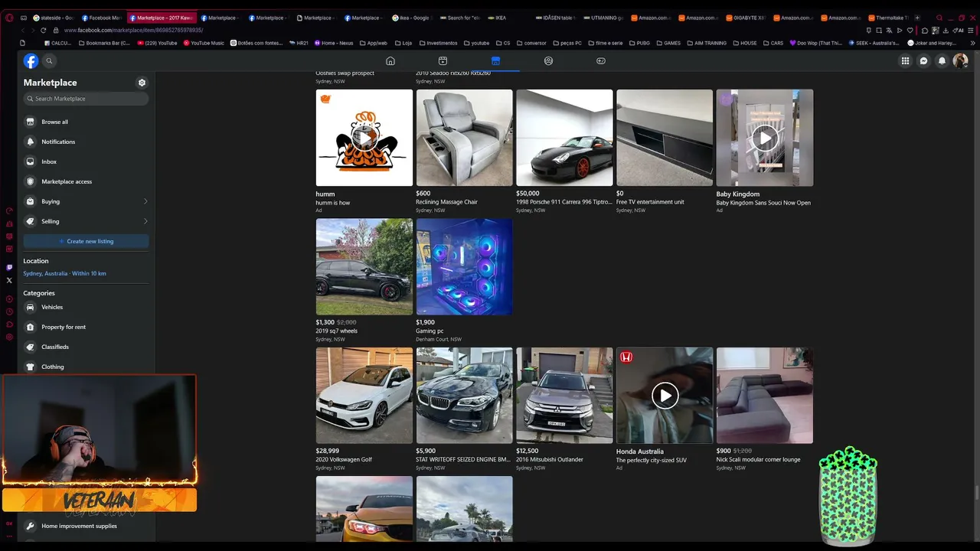
Task: Open Home improvement supplies category
Action: click(86, 526)
